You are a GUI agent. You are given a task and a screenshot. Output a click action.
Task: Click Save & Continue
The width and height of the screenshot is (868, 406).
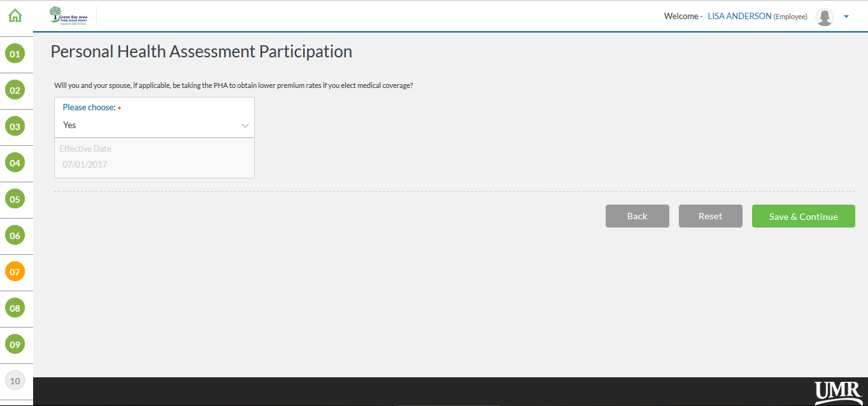(x=803, y=216)
